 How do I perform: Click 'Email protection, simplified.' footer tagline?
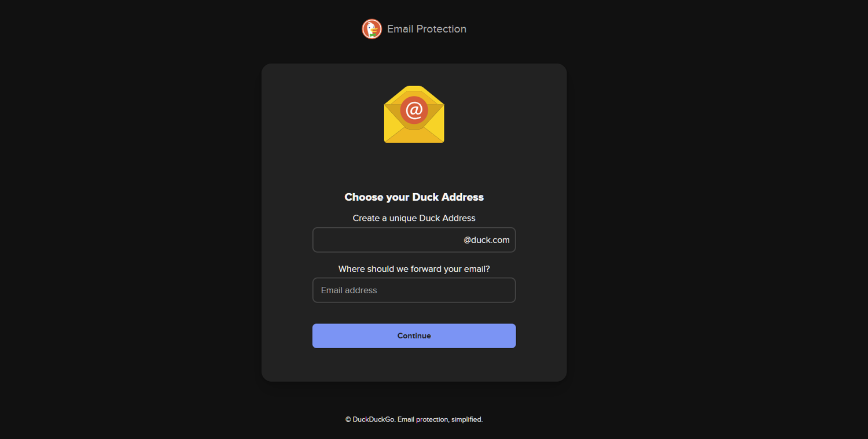click(440, 419)
